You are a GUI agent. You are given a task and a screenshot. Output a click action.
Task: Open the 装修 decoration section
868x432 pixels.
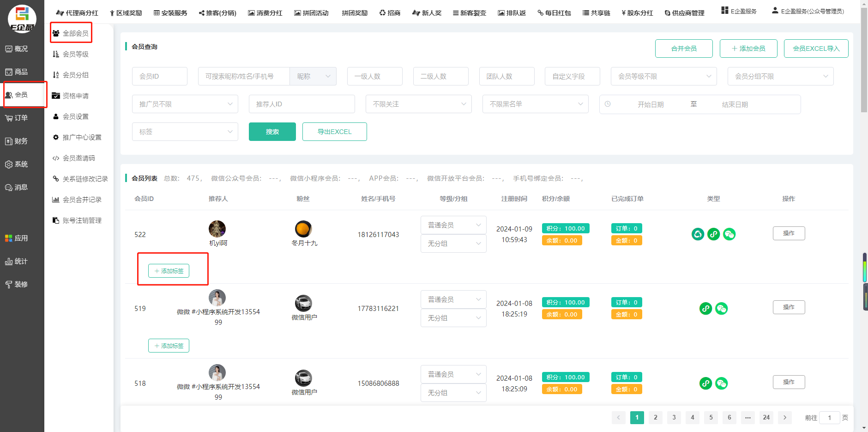click(x=17, y=284)
